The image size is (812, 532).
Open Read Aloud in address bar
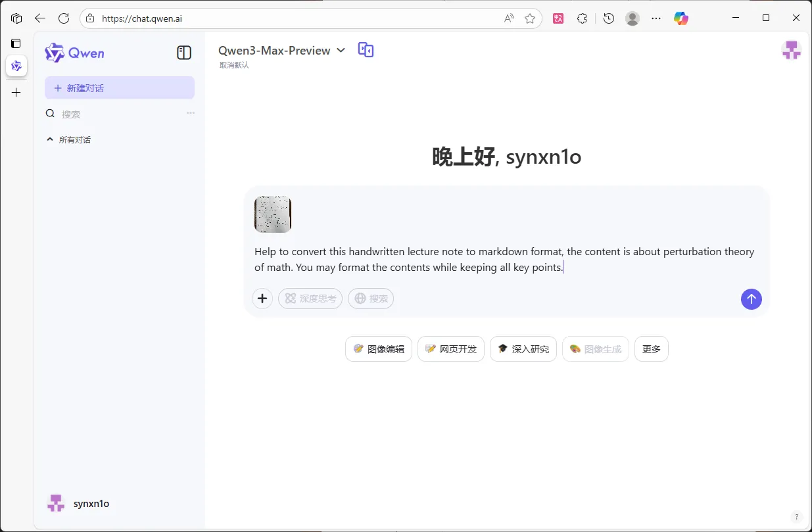(509, 18)
